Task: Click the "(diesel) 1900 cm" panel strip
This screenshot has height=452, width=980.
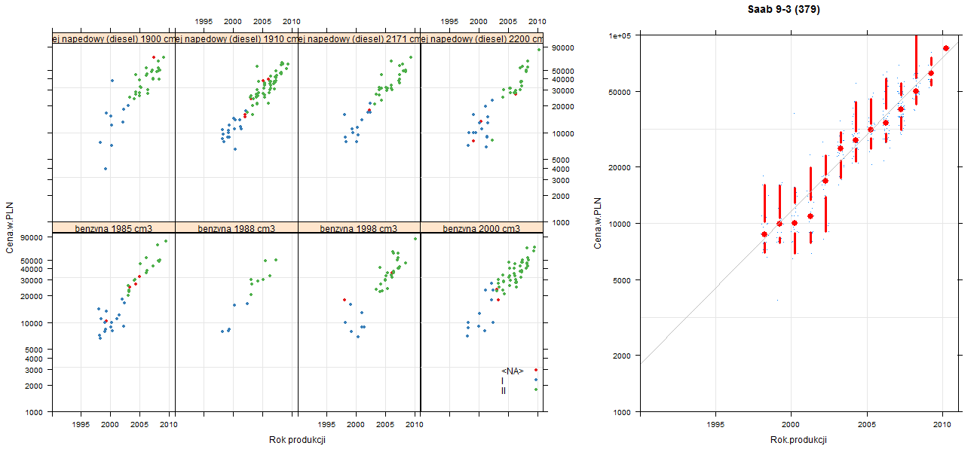Action: coord(114,38)
